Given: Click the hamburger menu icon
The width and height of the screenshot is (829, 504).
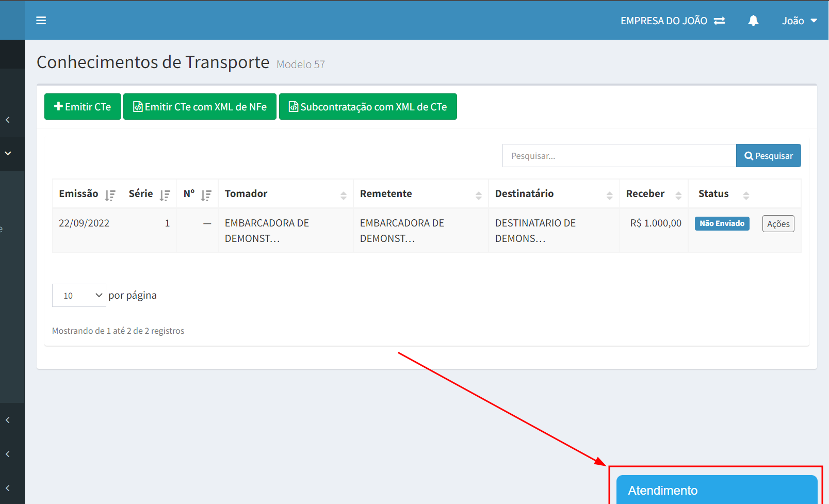Looking at the screenshot, I should tap(41, 21).
